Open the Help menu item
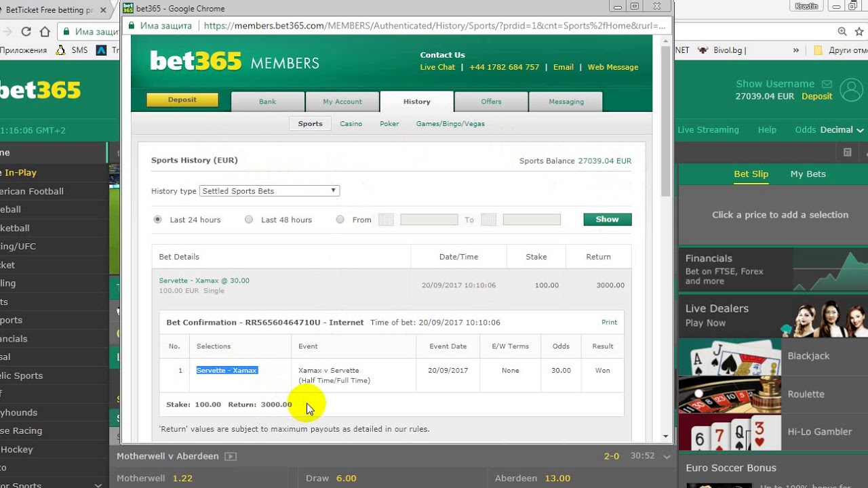 [767, 129]
